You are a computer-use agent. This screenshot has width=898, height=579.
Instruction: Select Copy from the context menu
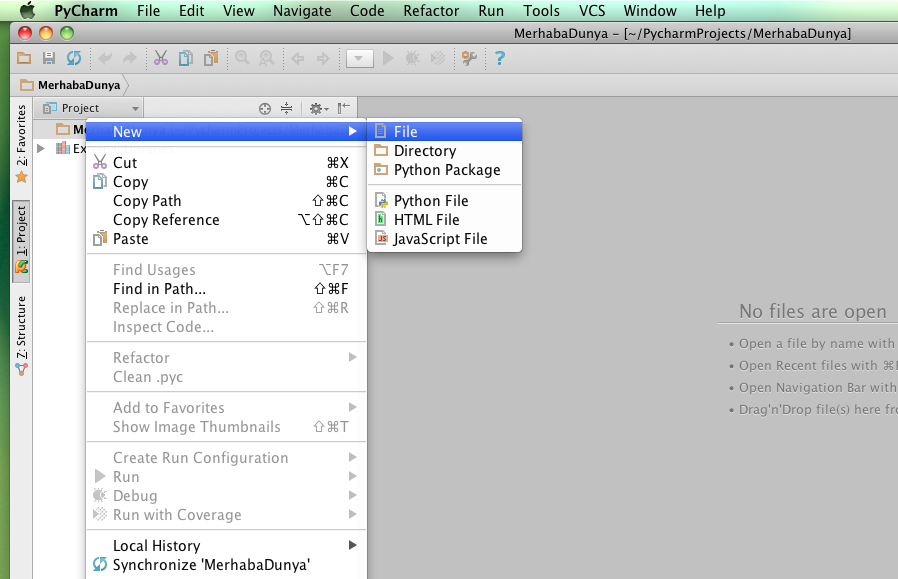point(226,182)
